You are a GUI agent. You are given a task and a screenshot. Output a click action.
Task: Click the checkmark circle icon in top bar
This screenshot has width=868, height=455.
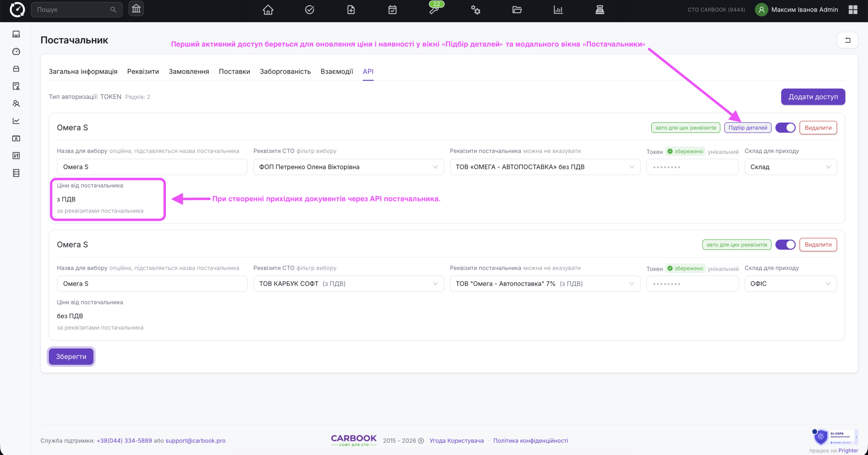(x=309, y=10)
